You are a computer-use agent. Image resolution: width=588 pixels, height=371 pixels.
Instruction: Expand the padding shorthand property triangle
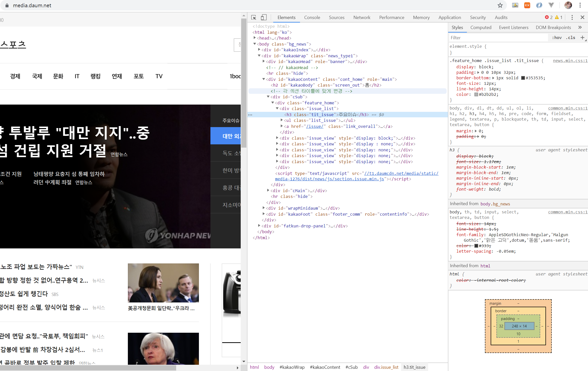[478, 73]
